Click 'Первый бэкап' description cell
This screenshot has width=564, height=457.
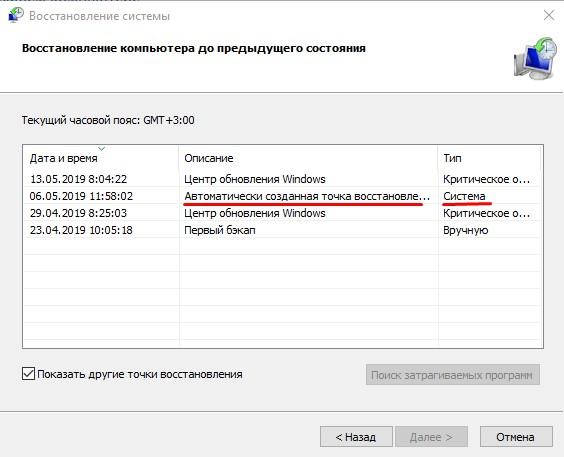220,230
